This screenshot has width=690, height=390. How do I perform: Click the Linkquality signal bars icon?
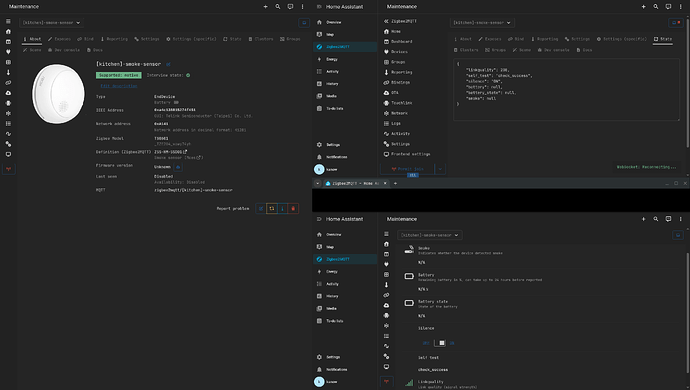coord(409,383)
